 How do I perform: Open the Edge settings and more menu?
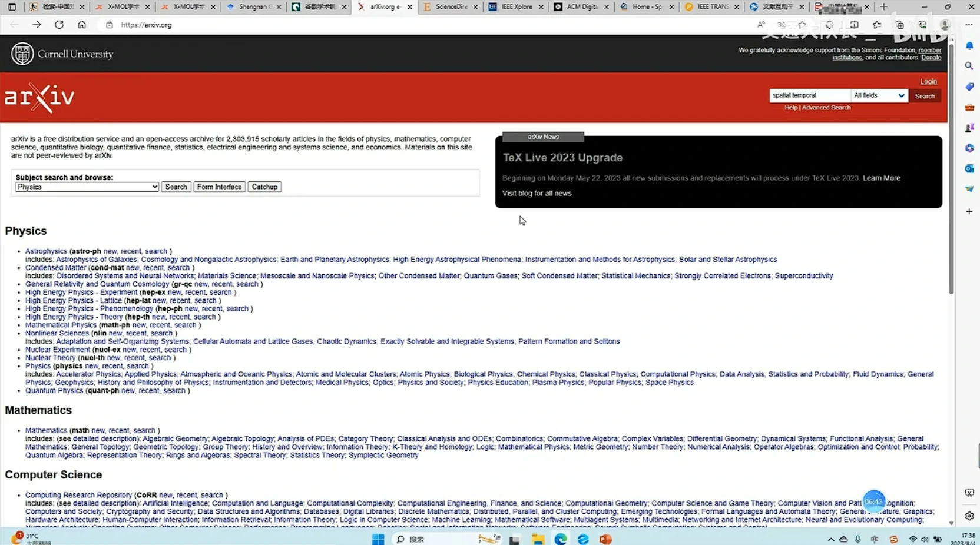(x=969, y=25)
